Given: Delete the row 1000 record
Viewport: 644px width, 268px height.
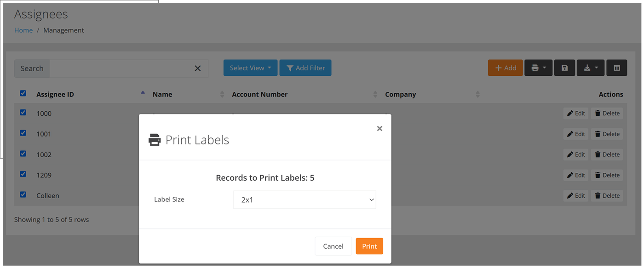Looking at the screenshot, I should click(x=607, y=114).
